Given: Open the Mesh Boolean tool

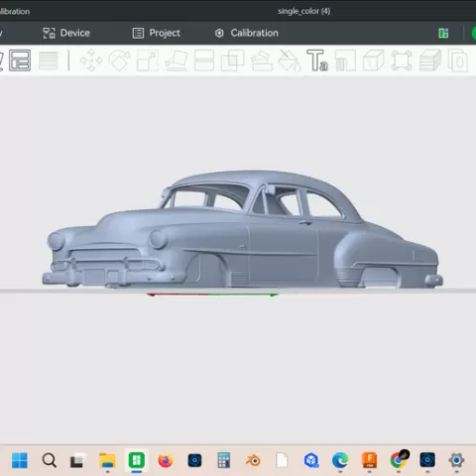Looking at the screenshot, I should point(232,60).
